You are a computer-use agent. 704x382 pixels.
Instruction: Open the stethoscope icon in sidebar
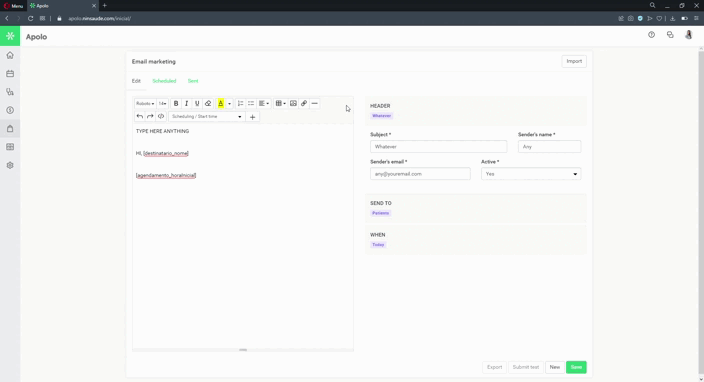(x=10, y=92)
